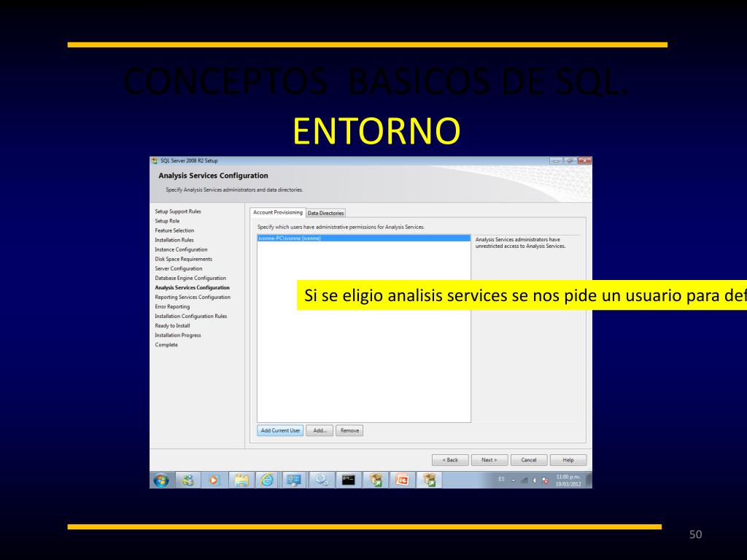
Task: Click the SQL Server setup title bar icon
Action: click(x=155, y=161)
